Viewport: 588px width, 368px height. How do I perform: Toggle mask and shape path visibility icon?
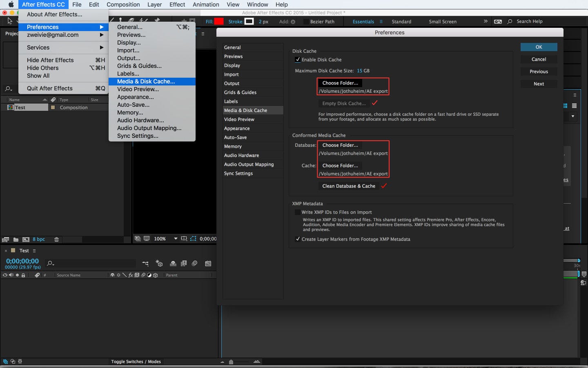[x=193, y=238]
